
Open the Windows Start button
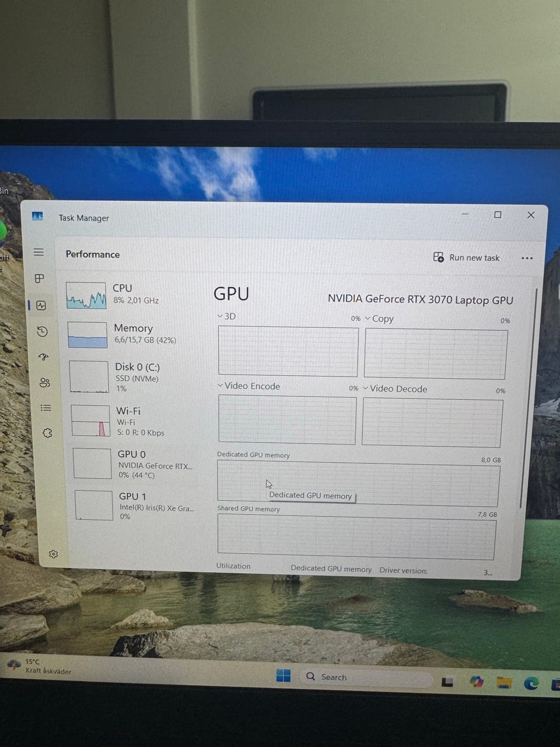283,675
